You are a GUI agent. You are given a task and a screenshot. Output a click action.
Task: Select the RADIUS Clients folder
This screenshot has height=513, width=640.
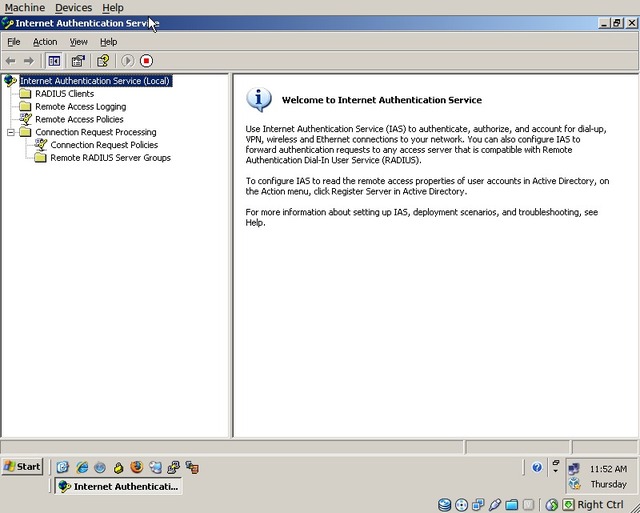[x=64, y=94]
